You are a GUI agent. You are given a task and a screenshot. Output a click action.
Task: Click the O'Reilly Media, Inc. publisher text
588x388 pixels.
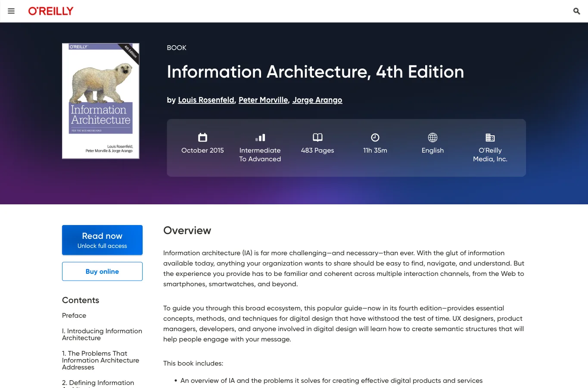490,155
